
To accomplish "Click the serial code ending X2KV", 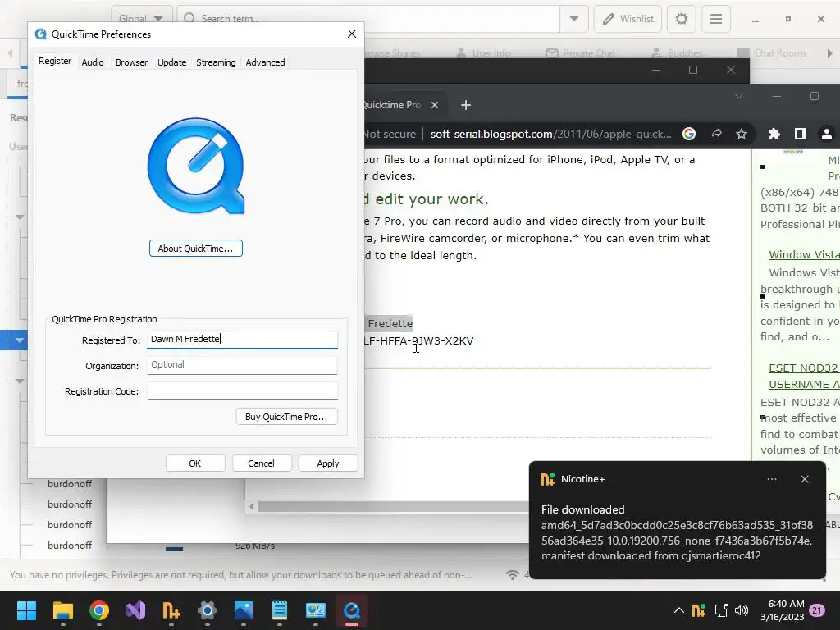I will tap(418, 340).
